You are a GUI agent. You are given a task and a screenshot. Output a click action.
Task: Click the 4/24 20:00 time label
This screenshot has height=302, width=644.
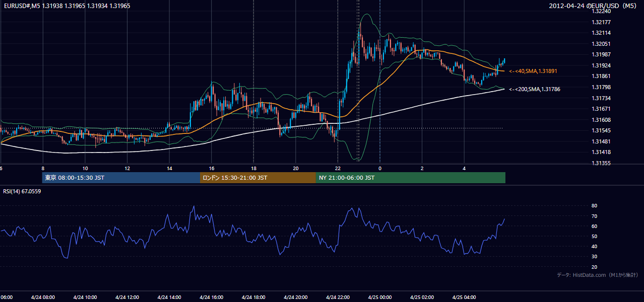pos(295,297)
